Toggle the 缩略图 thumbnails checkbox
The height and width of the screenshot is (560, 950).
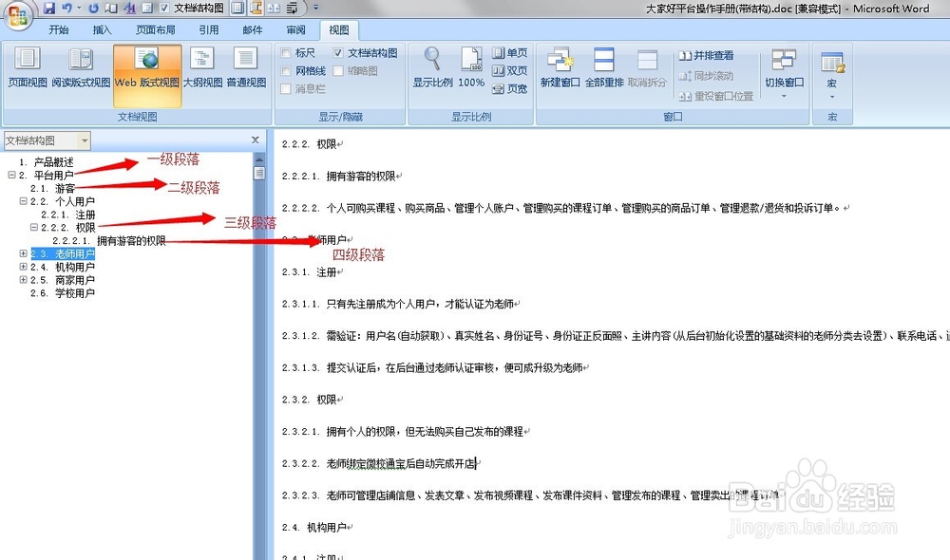click(x=338, y=71)
